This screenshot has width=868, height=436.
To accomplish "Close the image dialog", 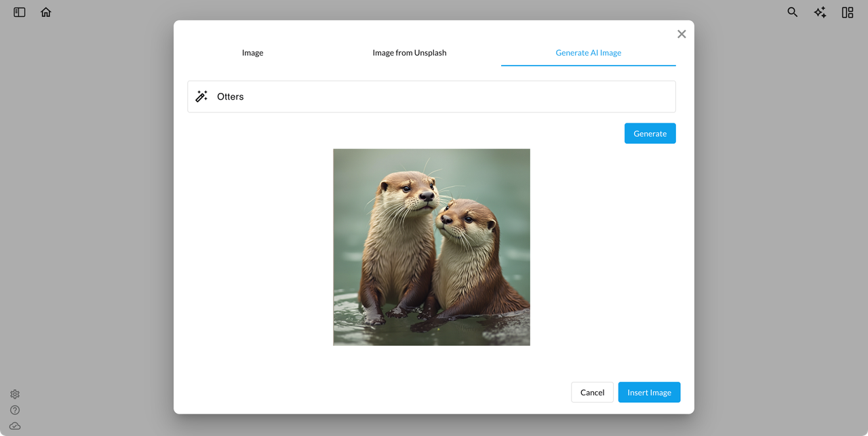I will 682,34.
